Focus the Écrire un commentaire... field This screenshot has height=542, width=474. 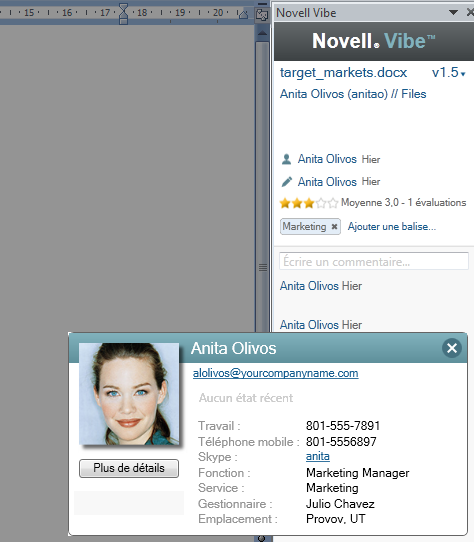374,261
